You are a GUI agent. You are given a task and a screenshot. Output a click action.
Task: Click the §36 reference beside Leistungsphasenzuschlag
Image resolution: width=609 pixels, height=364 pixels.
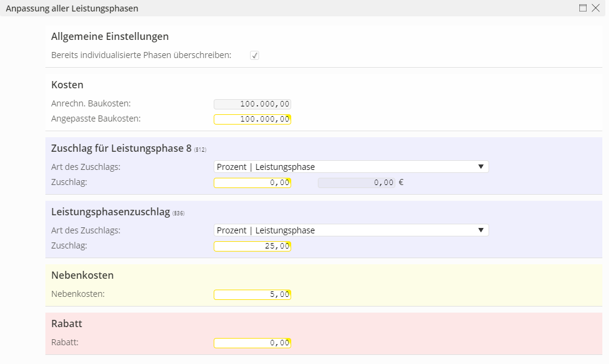coord(179,213)
